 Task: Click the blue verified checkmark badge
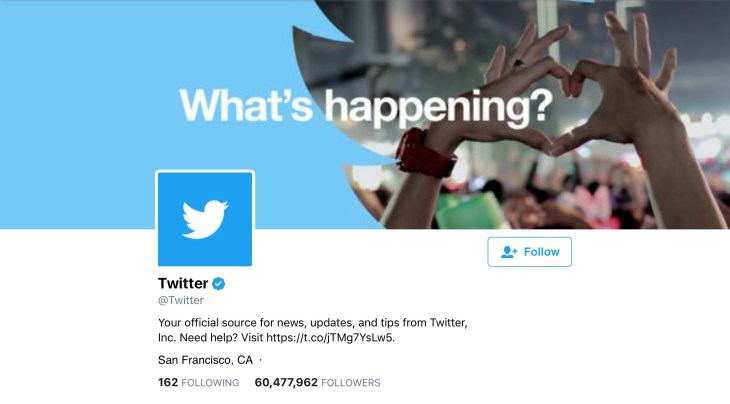(219, 284)
